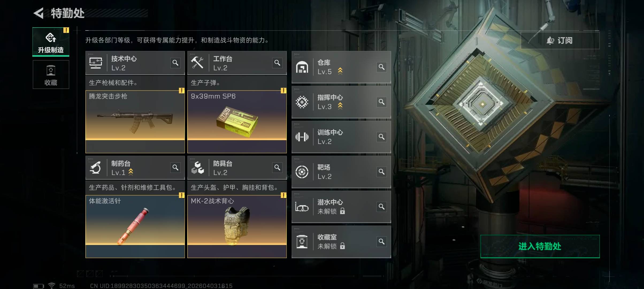Click the 进入特勤处 button

[540, 246]
